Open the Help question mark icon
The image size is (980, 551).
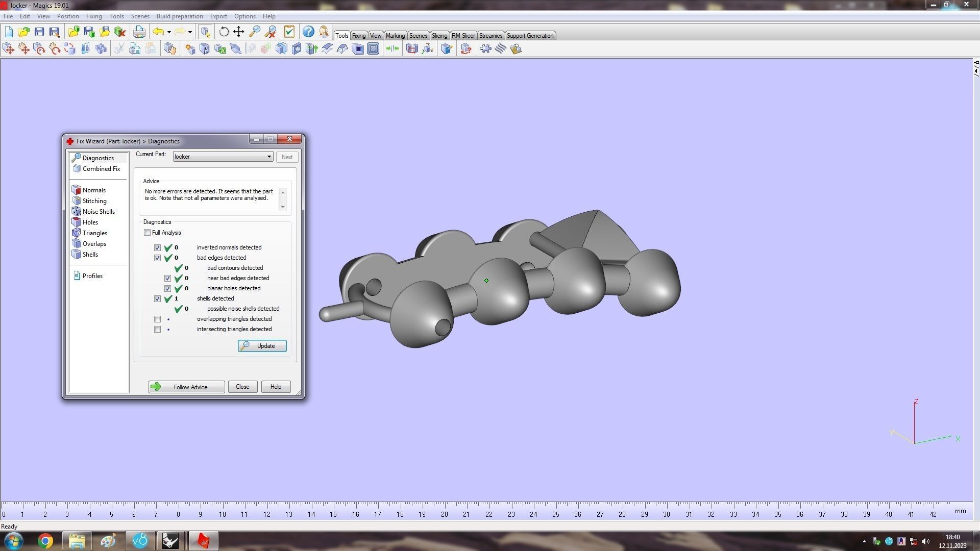(x=308, y=32)
